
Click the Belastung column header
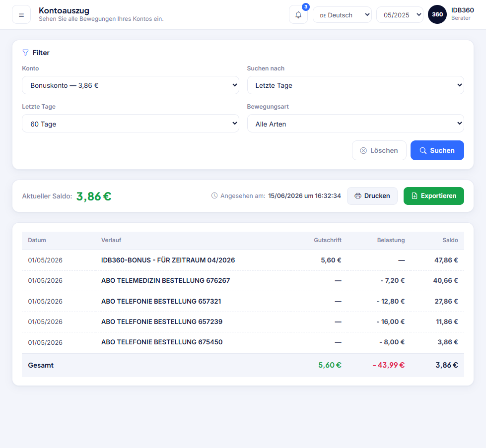(x=391, y=240)
